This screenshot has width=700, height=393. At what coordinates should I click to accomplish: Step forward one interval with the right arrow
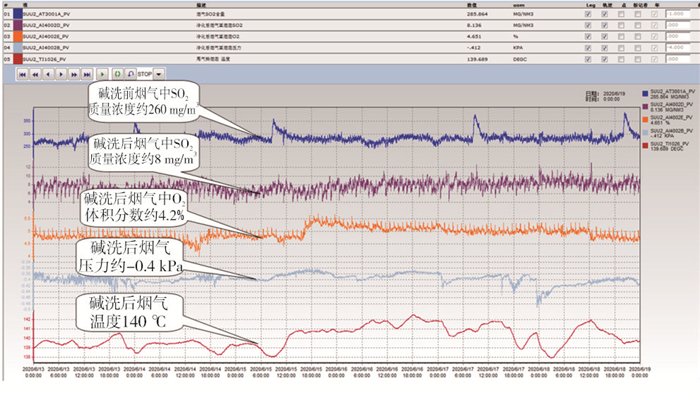[61, 74]
